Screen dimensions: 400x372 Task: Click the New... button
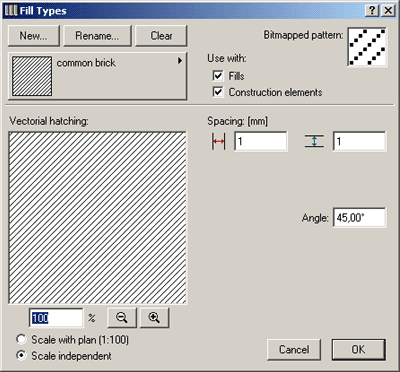34,36
